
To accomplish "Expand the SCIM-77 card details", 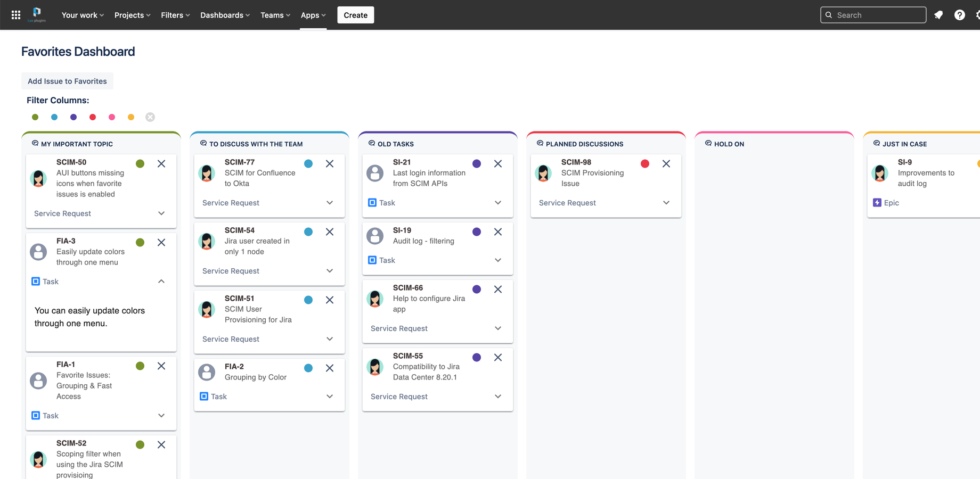I will (x=330, y=203).
